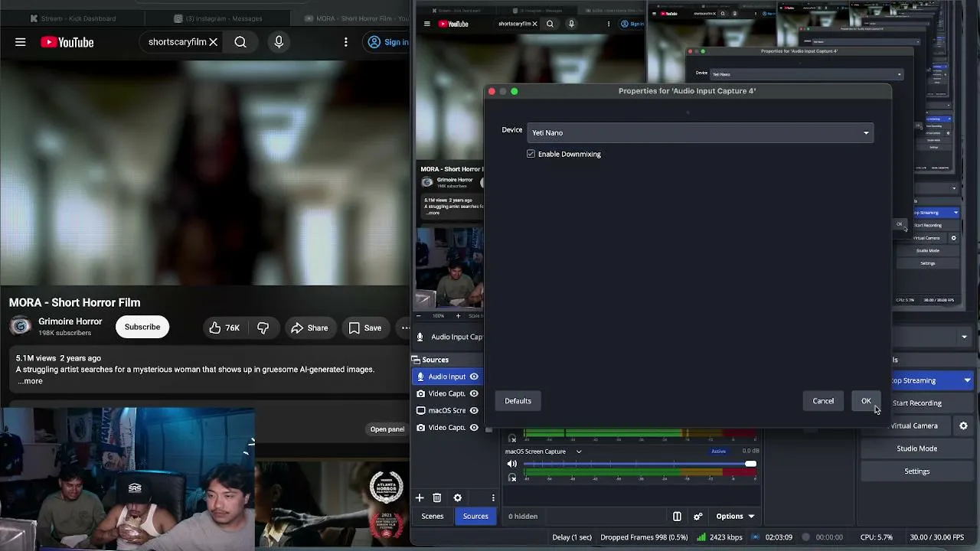Open OBS Settings button

pos(916,471)
